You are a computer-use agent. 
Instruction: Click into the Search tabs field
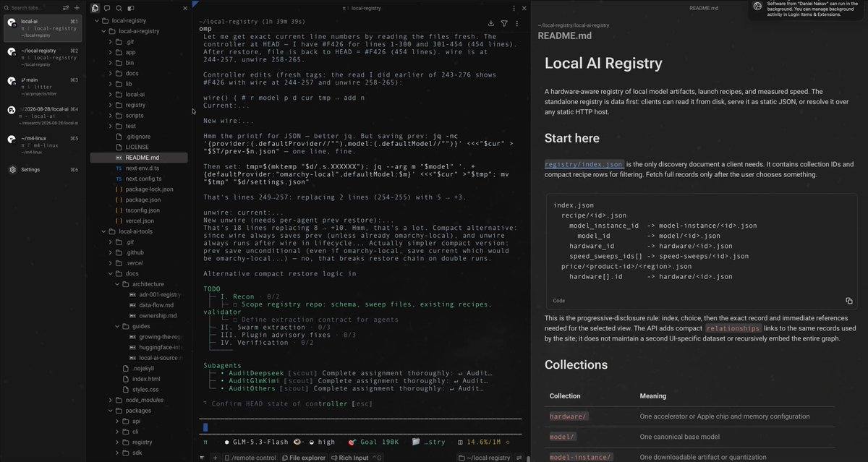click(x=31, y=8)
